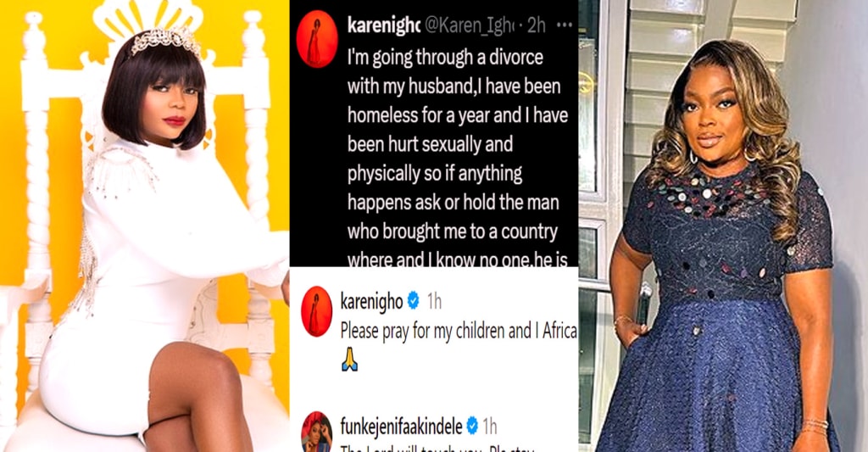This screenshot has height=452, width=868.
Task: Click the 1h timestamp beside funkejenifaakindele
Action: pos(489,427)
